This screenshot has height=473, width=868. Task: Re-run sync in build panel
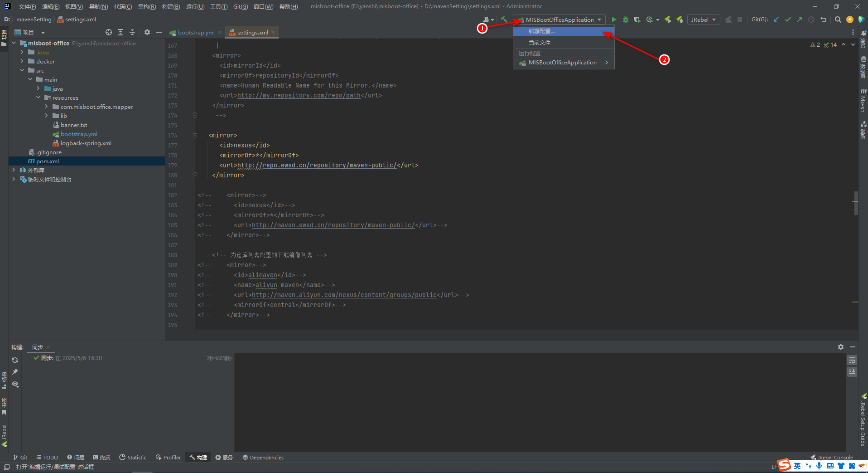click(15, 360)
